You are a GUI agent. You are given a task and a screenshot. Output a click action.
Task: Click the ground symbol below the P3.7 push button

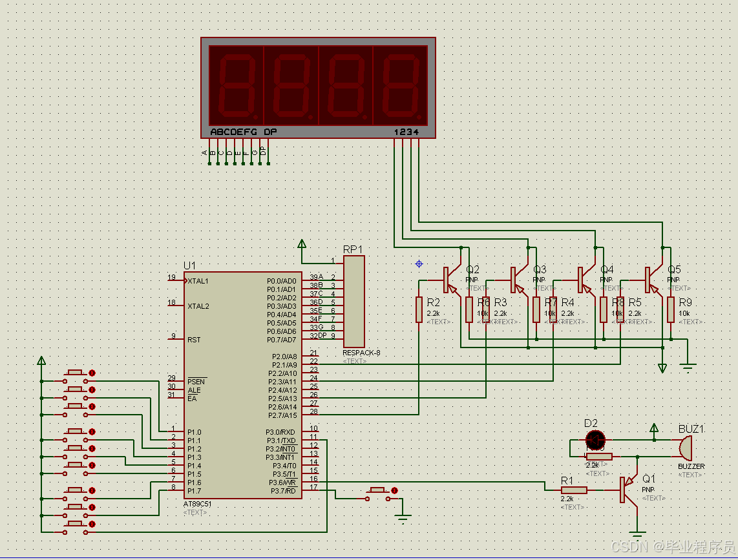[x=403, y=519]
